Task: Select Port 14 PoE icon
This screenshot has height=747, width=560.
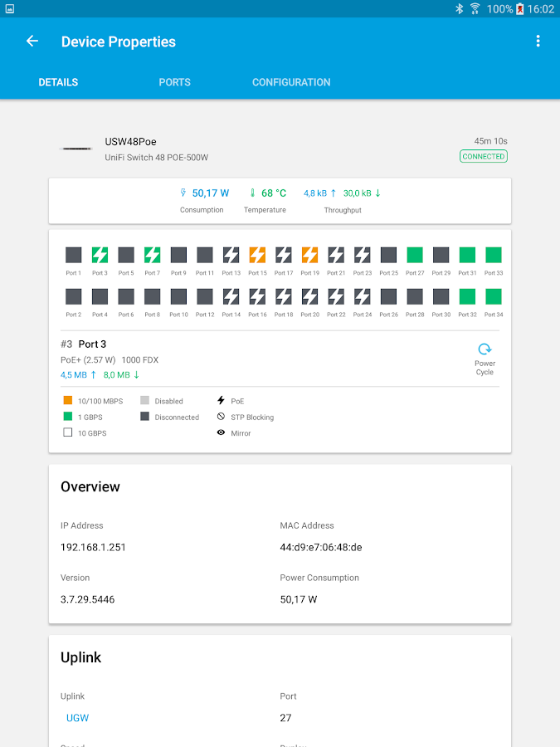Action: [231, 296]
